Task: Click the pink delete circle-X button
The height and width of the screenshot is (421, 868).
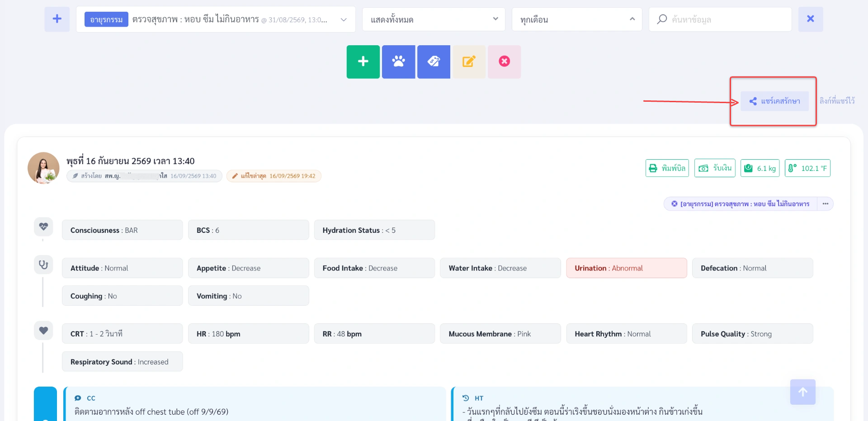Action: click(504, 61)
